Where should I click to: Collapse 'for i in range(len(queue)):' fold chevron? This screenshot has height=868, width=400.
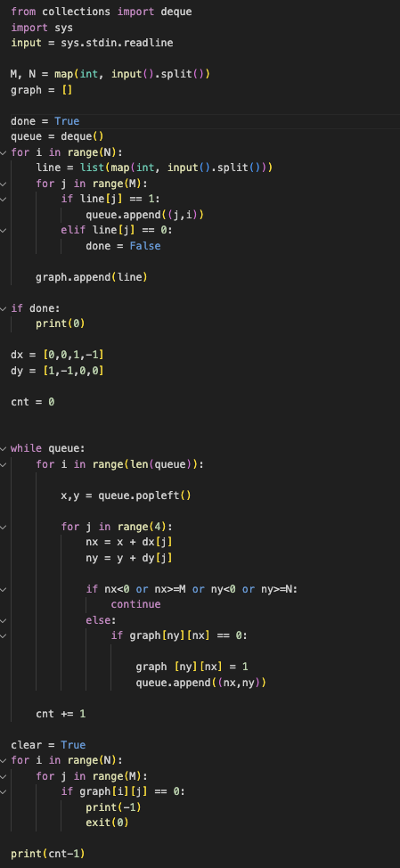point(4,464)
